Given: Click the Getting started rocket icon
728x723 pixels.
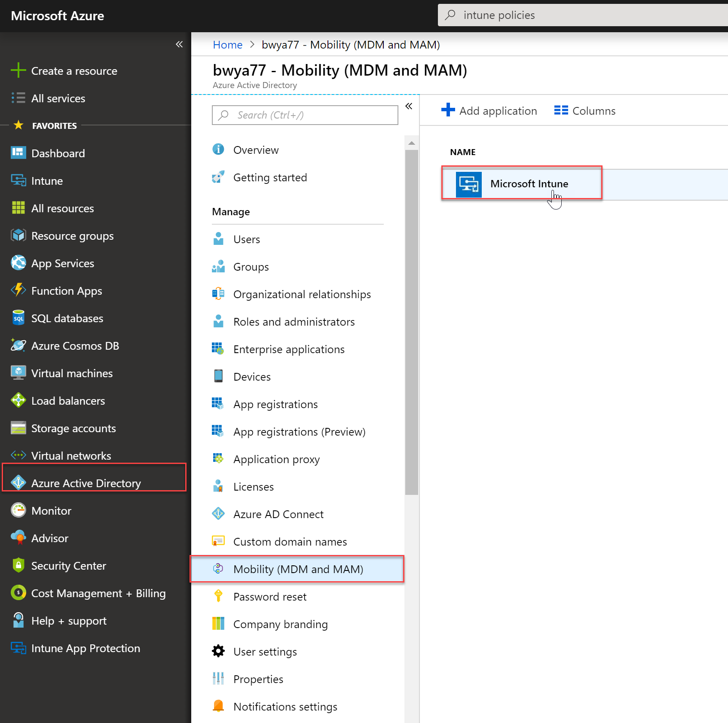Looking at the screenshot, I should 218,177.
